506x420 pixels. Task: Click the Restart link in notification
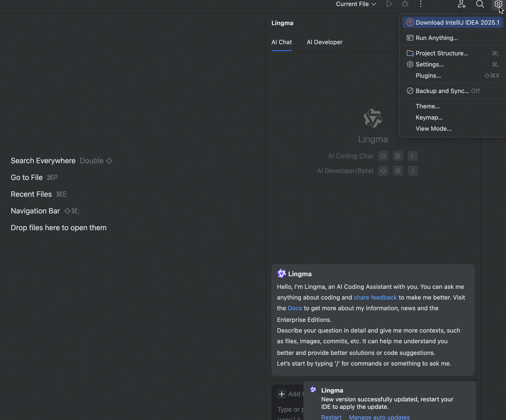tap(331, 417)
